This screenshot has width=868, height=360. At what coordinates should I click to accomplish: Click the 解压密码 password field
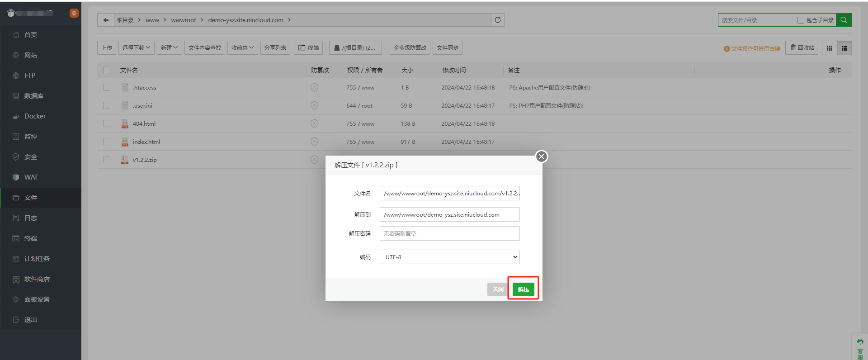tap(449, 233)
